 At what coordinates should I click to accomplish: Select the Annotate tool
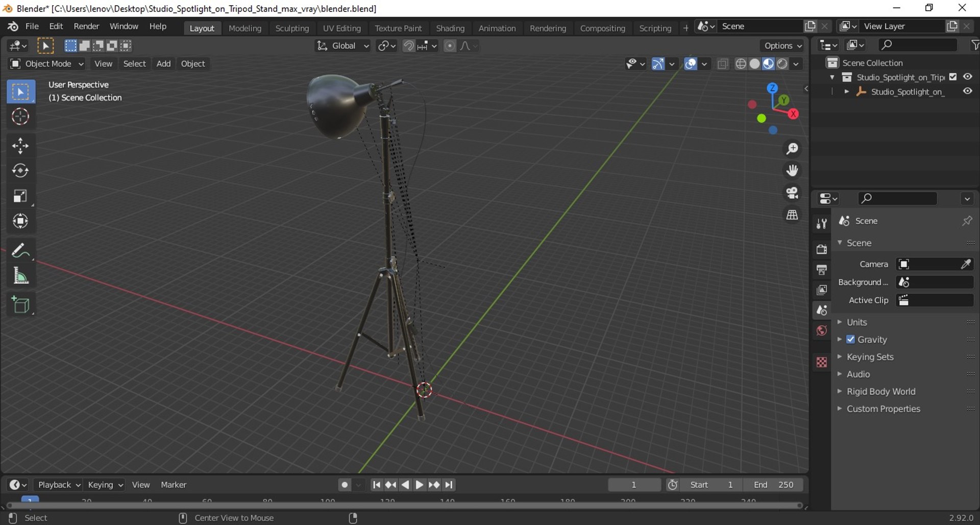[20, 251]
